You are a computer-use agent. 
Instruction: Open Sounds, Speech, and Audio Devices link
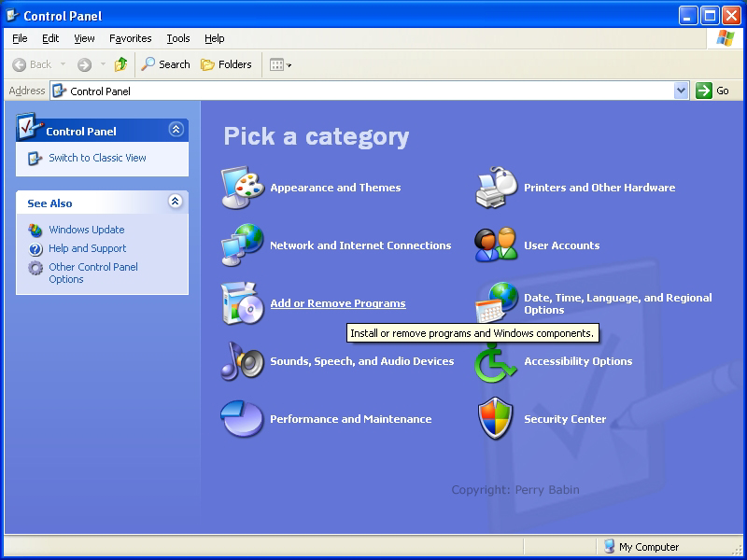pyautogui.click(x=362, y=361)
